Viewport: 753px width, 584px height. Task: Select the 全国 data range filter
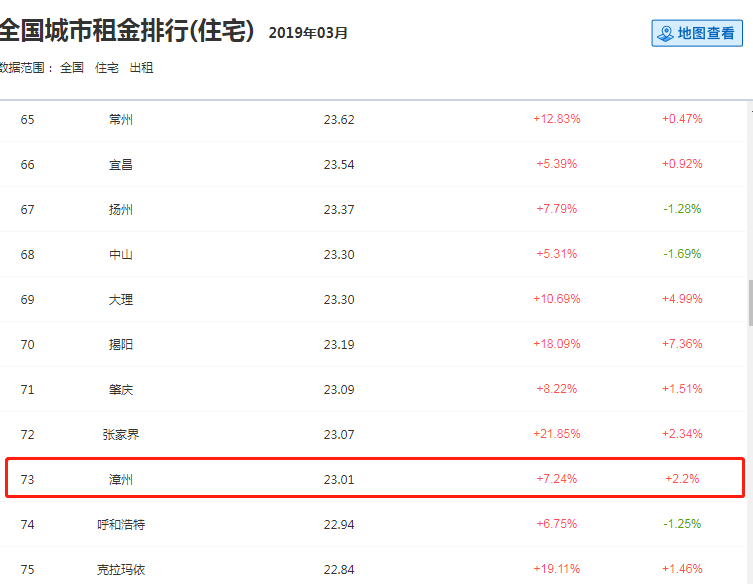coord(72,68)
